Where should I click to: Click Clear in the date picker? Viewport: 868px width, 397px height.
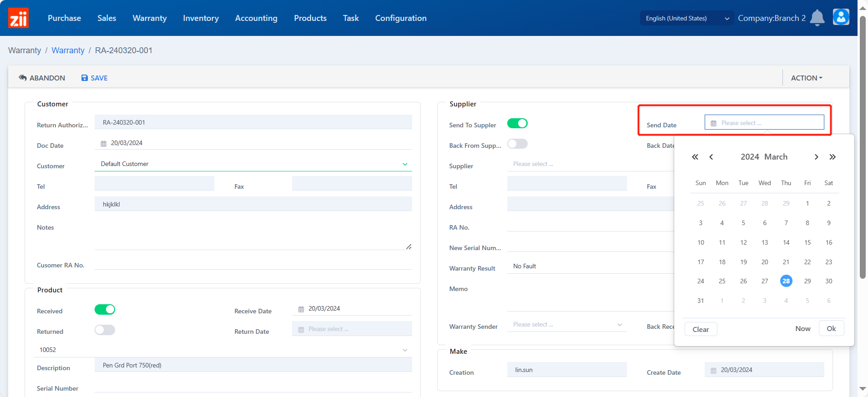click(x=701, y=329)
